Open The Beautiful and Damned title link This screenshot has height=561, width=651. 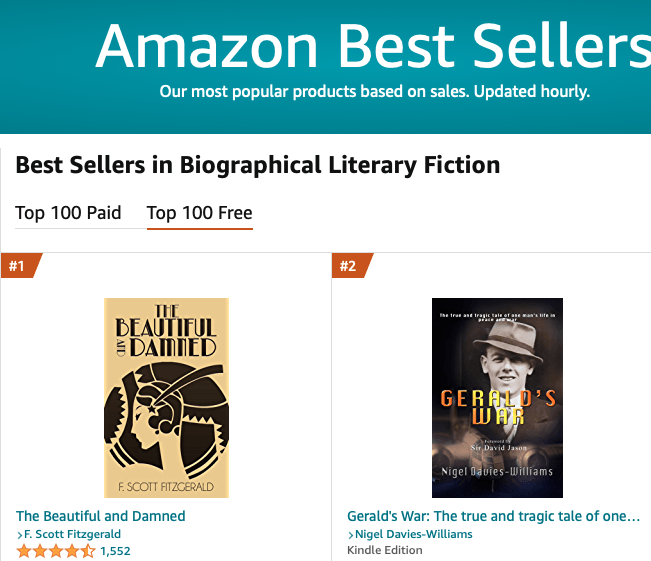coord(100,516)
